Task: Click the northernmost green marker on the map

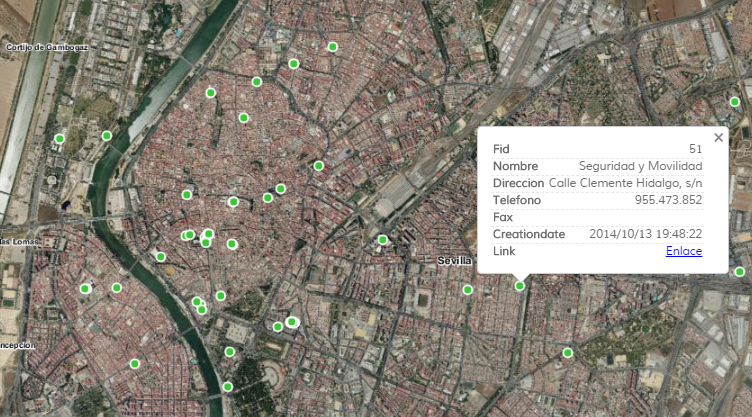Action: click(x=332, y=46)
